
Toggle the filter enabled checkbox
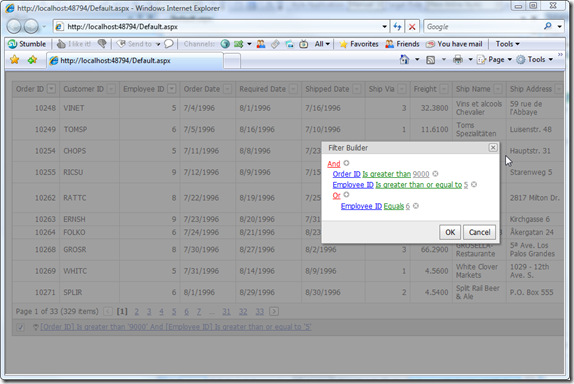point(20,327)
